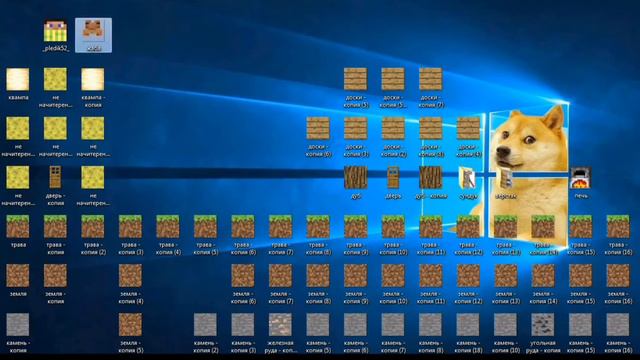Select the трава - копия (4) icon

pyautogui.click(x=168, y=226)
